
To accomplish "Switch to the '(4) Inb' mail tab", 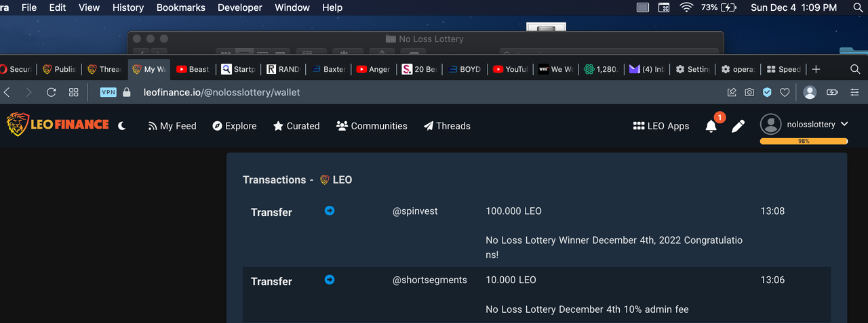I will 646,69.
